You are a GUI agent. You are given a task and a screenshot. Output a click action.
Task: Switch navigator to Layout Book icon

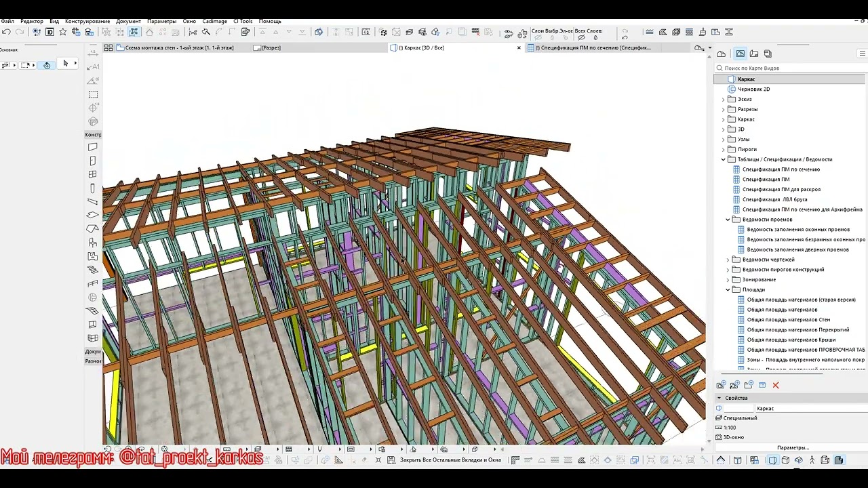click(x=755, y=54)
